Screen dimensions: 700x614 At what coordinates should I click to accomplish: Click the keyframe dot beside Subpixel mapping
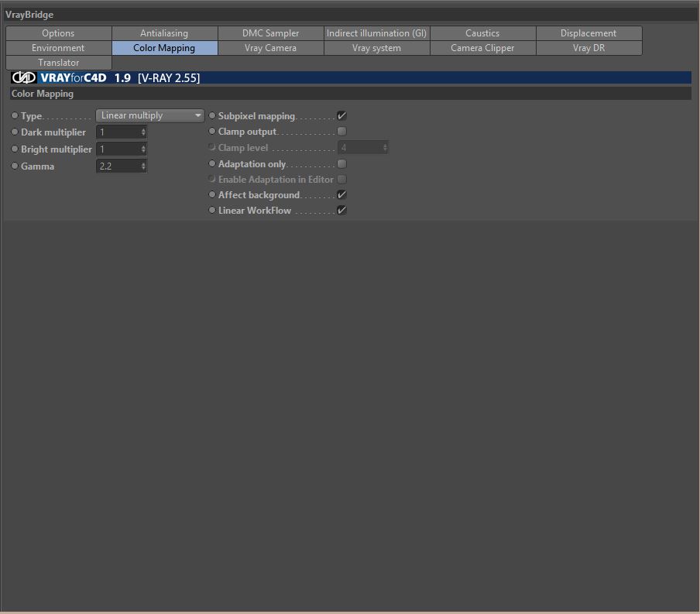coord(212,115)
